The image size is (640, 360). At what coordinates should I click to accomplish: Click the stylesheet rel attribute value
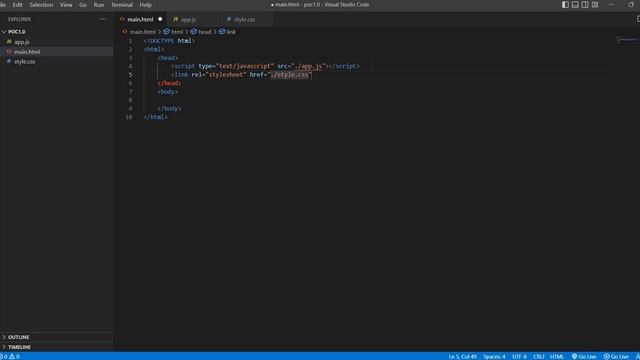point(227,75)
